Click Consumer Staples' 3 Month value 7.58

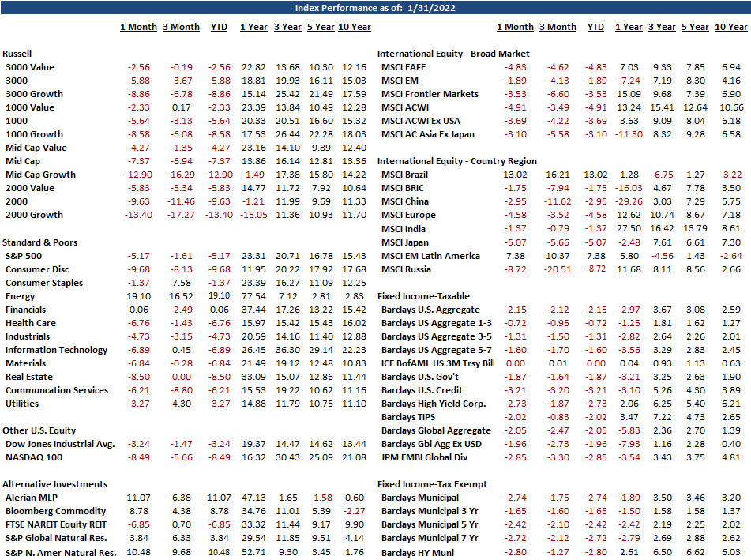point(182,283)
